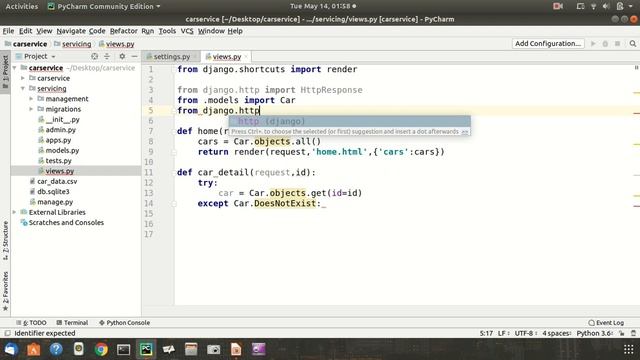The image size is (640, 360).
Task: Select car_data.csv file
Action: pos(57,181)
